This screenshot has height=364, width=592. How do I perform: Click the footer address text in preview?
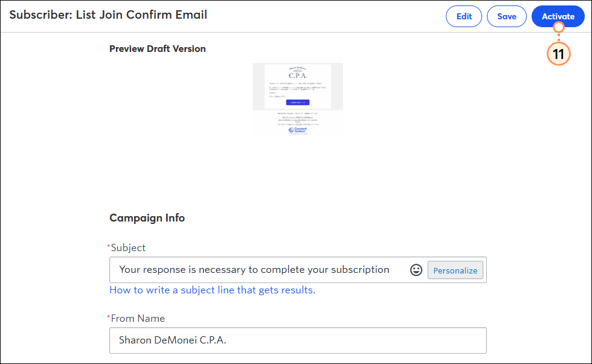pyautogui.click(x=298, y=113)
